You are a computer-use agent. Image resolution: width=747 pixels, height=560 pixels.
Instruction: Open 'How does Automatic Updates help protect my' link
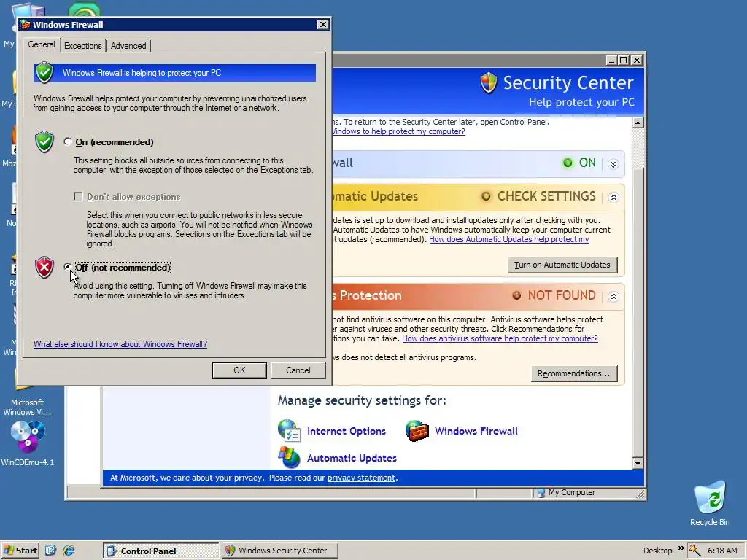[x=508, y=239]
